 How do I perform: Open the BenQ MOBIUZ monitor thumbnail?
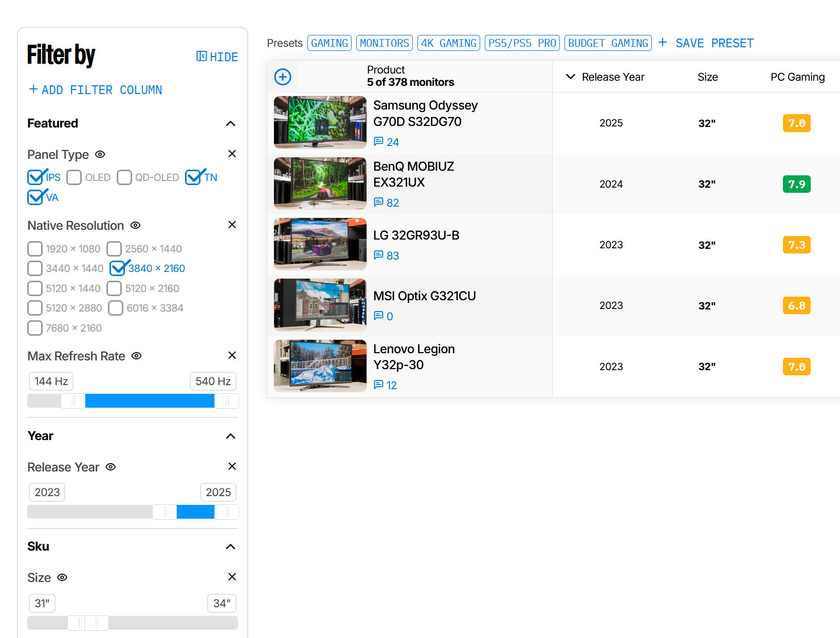coord(320,184)
